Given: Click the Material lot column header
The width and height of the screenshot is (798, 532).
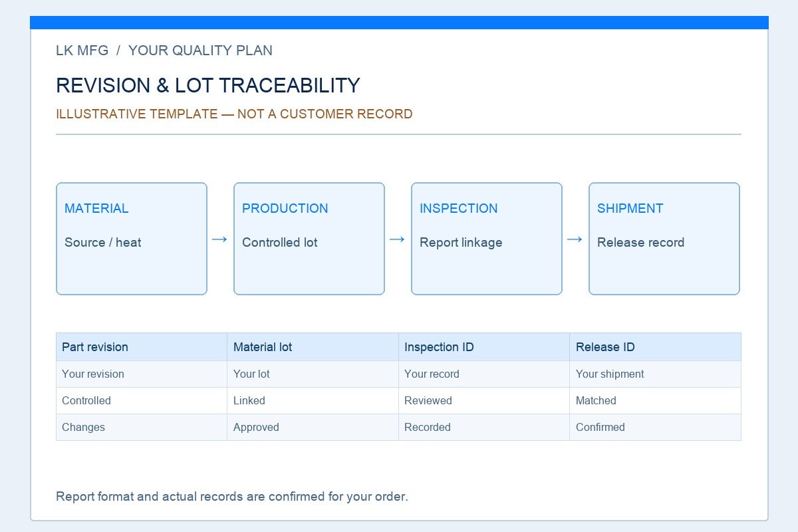Looking at the screenshot, I should [313, 347].
